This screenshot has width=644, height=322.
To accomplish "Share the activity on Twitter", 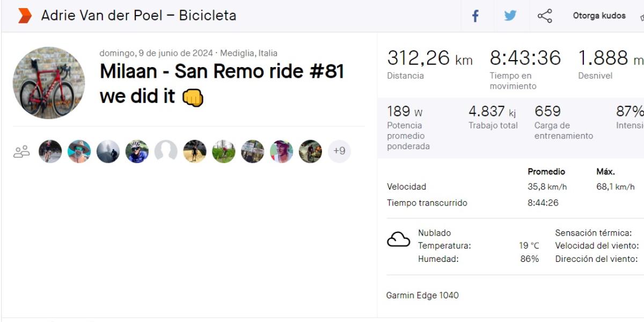I will [510, 16].
